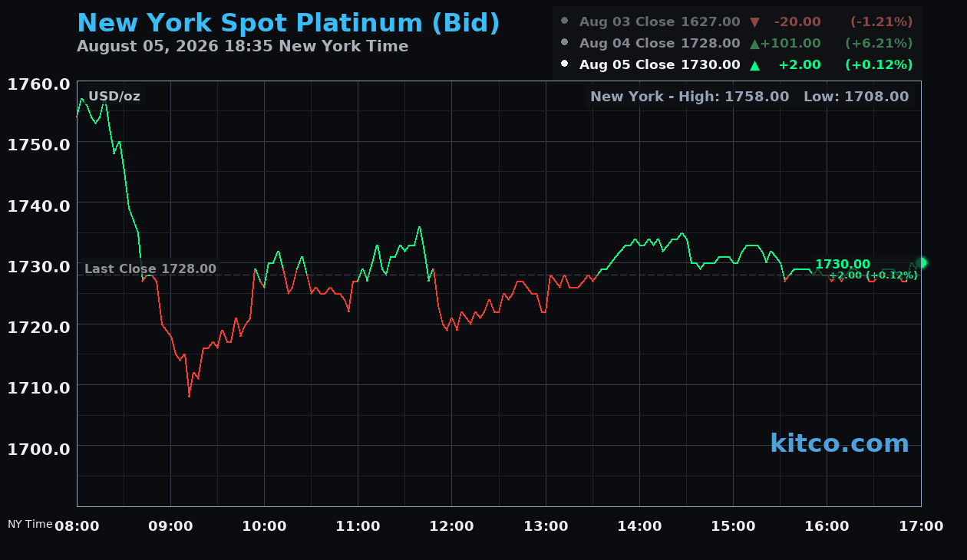Click the Aug 05 Close 1730.00 row

[x=737, y=64]
